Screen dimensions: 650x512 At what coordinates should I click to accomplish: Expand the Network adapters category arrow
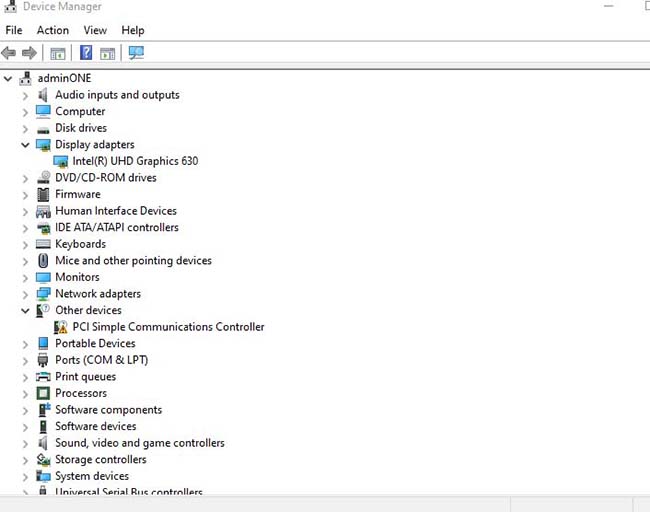25,294
